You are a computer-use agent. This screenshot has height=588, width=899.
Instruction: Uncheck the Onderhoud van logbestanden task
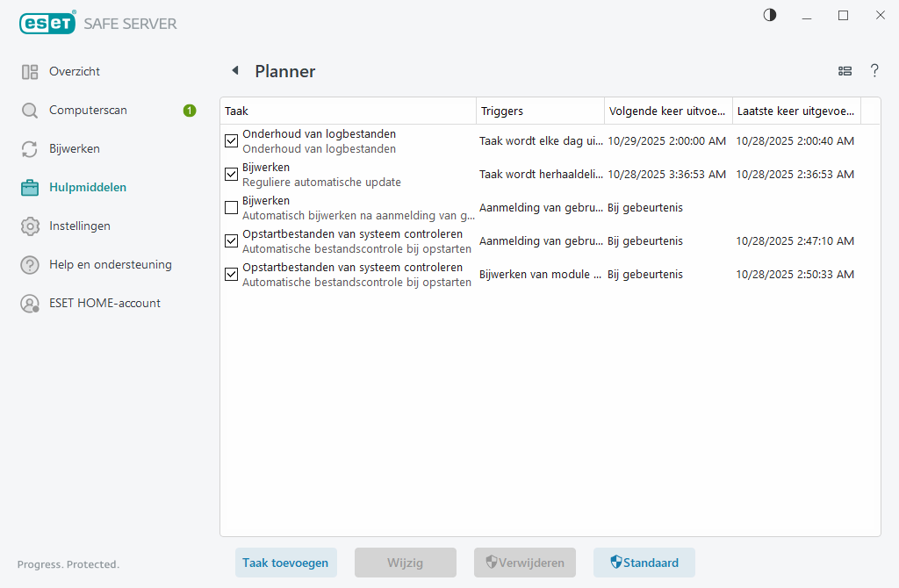tap(231, 140)
